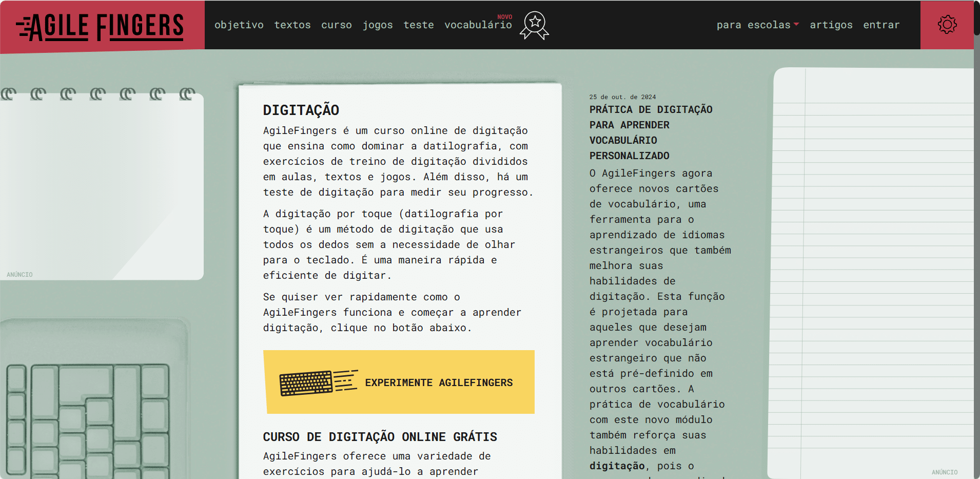Click the article date '25 de out. de 2024'
980x479 pixels.
click(x=622, y=97)
